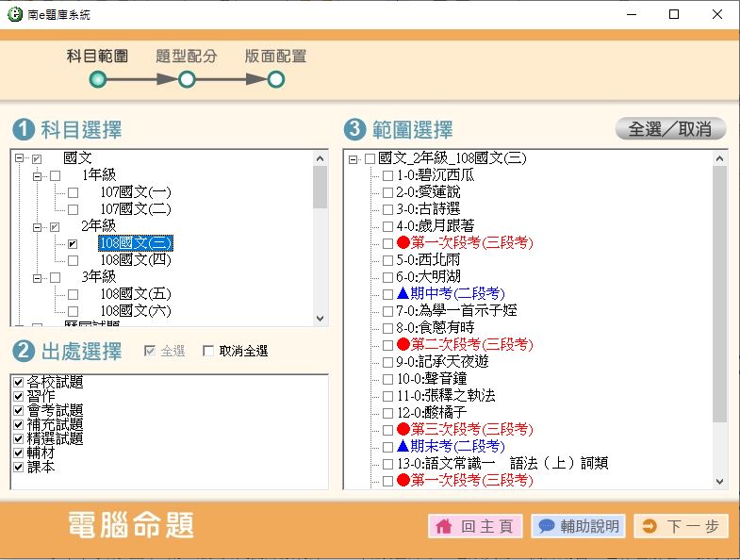Collapse the 國文 subject tree node
Image resolution: width=740 pixels, height=560 pixels.
(x=21, y=159)
